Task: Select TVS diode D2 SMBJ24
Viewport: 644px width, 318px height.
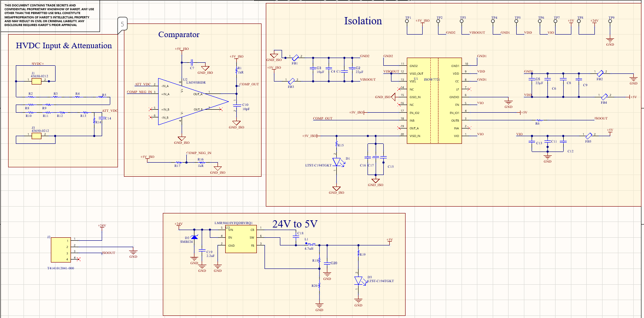Action: tap(194, 236)
